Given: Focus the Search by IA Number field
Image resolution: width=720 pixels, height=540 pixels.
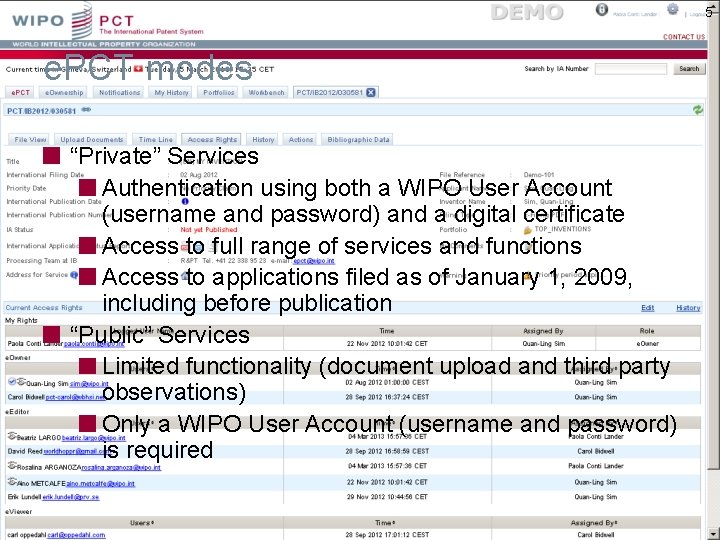Looking at the screenshot, I should pos(631,69).
